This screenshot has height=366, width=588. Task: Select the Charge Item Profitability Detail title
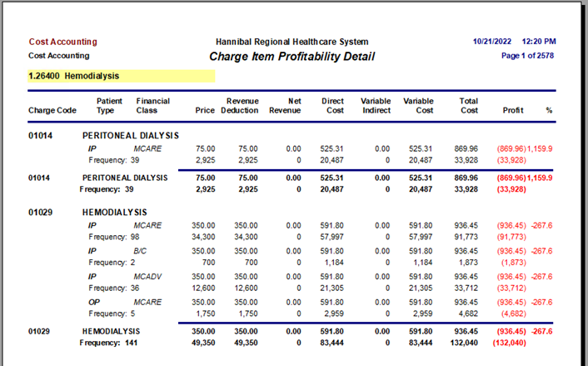coord(292,57)
